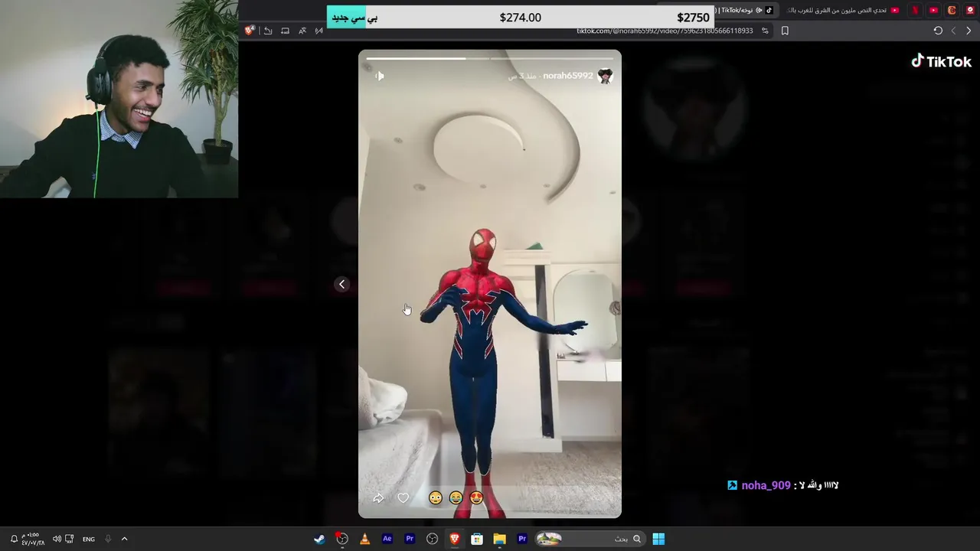This screenshot has height=551, width=980.
Task: Click the $274.00 donation amount
Action: pyautogui.click(x=520, y=18)
